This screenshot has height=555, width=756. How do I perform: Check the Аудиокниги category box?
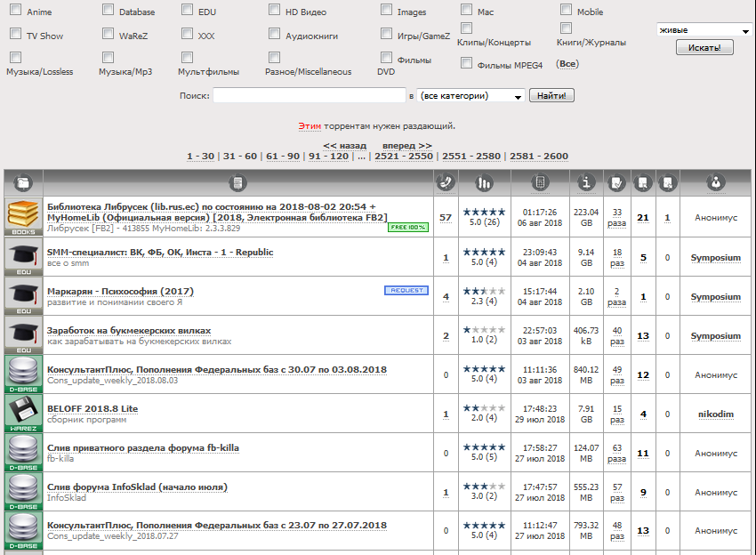[x=275, y=35]
